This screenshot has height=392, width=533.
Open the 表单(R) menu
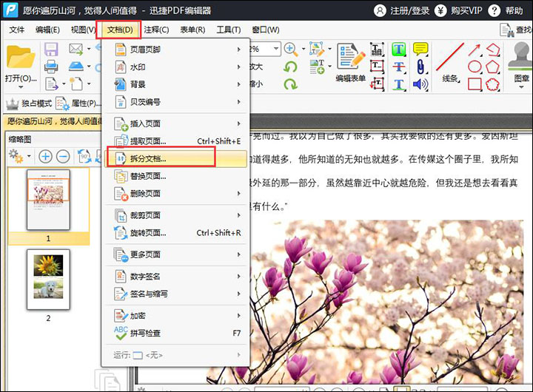tap(192, 30)
